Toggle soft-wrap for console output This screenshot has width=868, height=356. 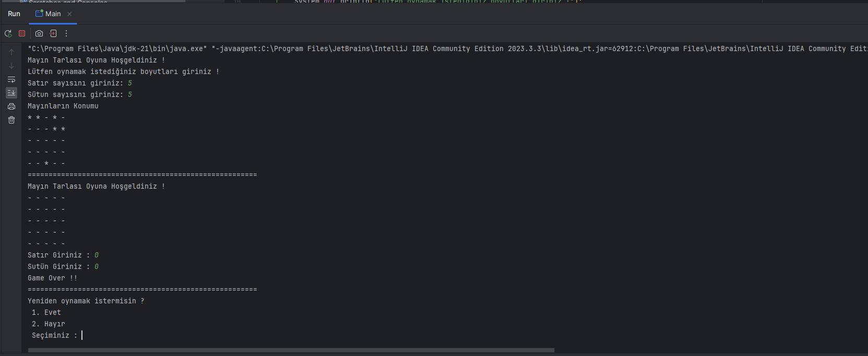[x=11, y=79]
